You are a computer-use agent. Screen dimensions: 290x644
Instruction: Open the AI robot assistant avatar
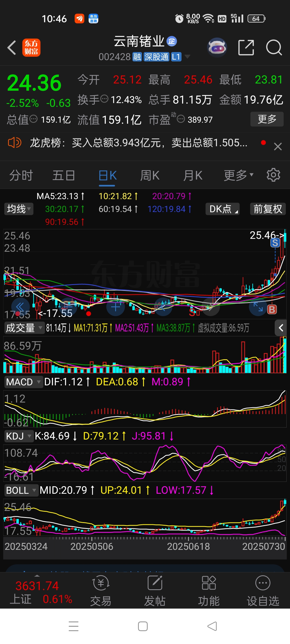click(217, 47)
